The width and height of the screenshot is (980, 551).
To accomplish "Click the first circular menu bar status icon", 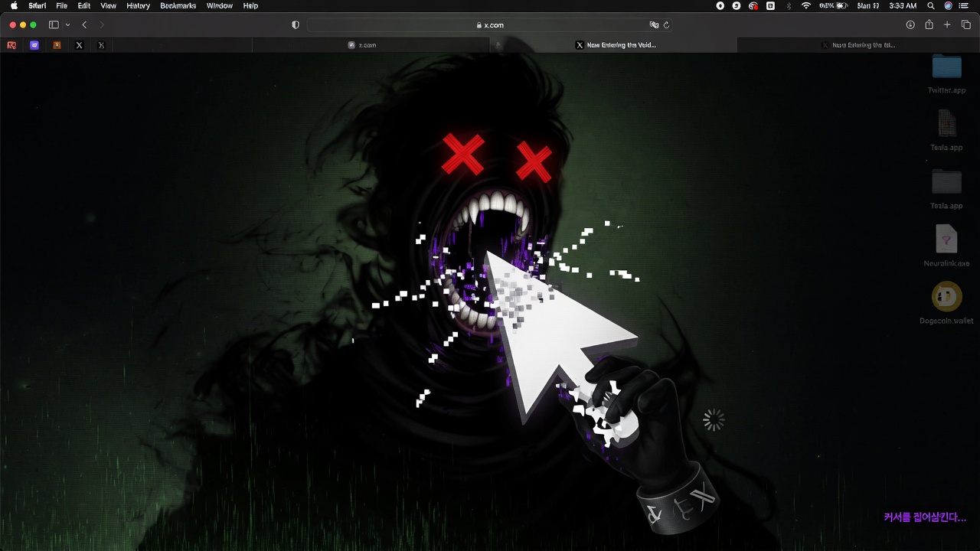I will [720, 5].
